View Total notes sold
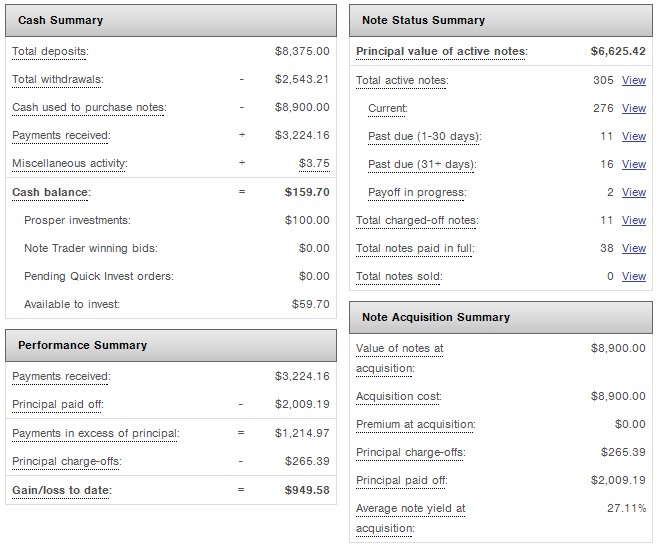 (633, 276)
